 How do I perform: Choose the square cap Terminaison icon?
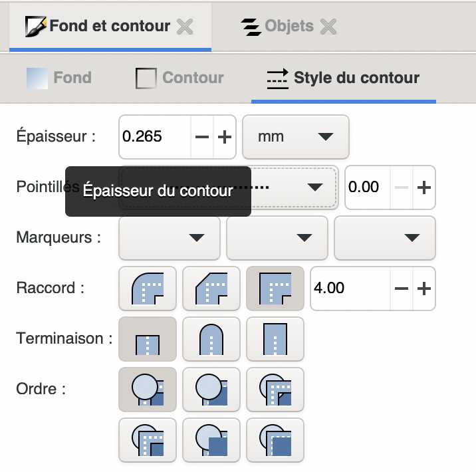(275, 339)
